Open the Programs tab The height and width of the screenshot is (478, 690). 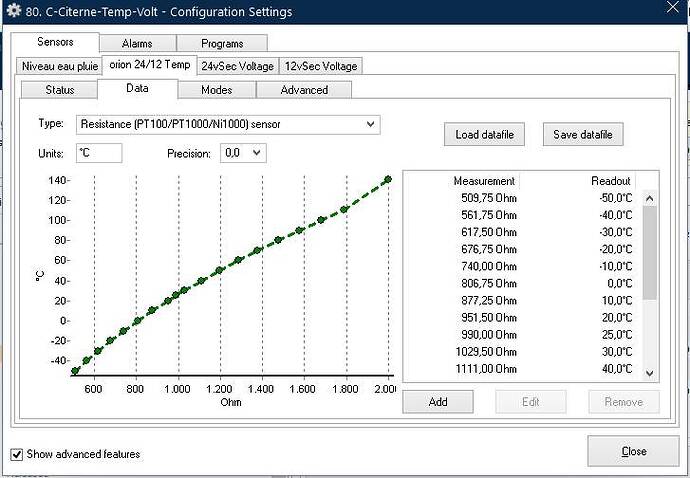point(222,44)
